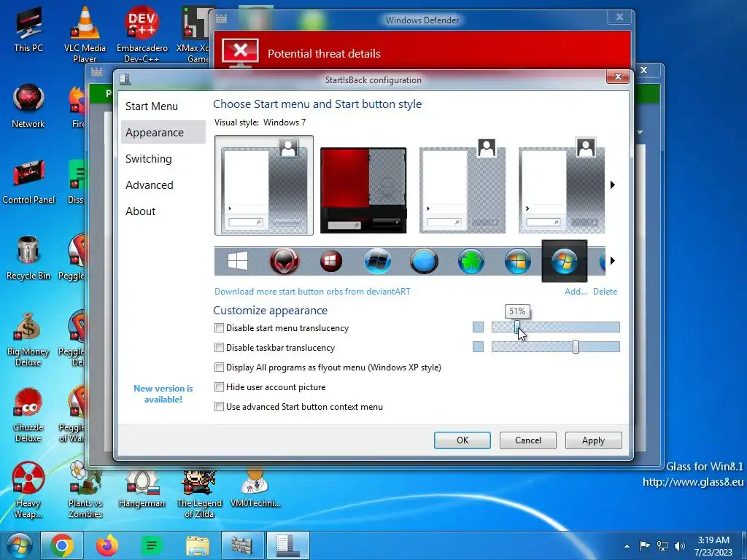This screenshot has height=560, width=747.
Task: Click the network tray icon
Action: [x=662, y=546]
